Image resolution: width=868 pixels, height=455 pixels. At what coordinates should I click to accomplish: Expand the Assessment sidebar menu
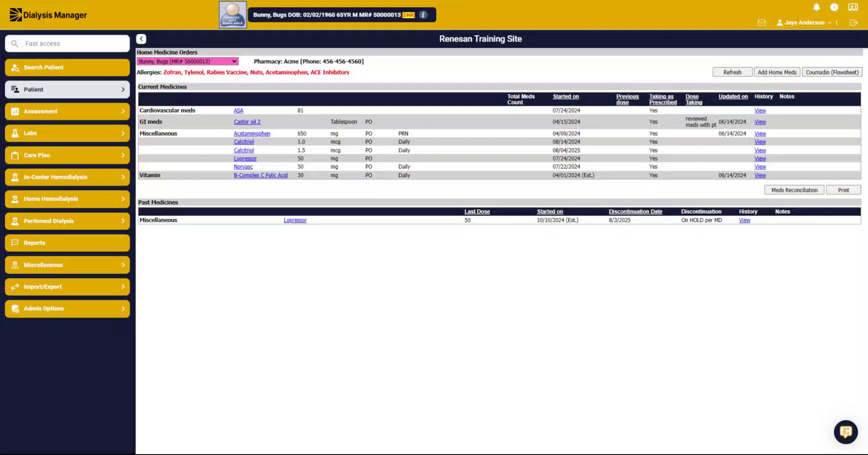[67, 111]
